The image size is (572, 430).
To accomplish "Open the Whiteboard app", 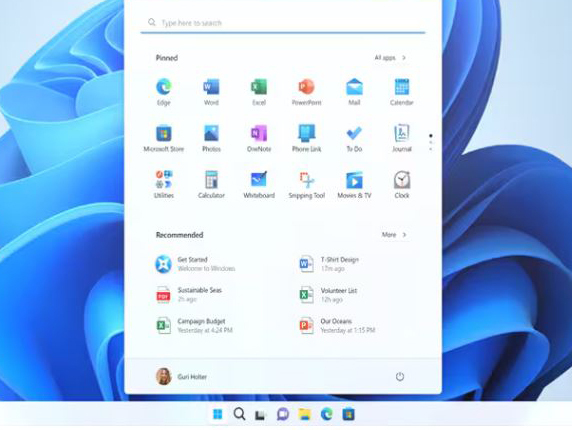I will tap(259, 185).
